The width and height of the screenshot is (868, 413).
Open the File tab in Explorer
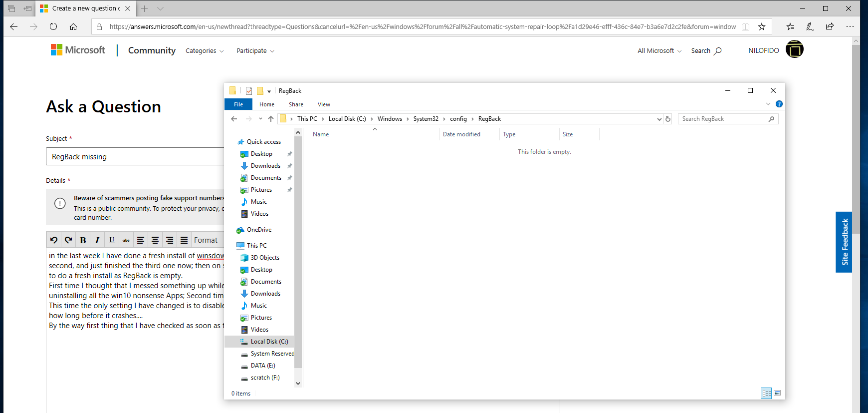pos(238,104)
